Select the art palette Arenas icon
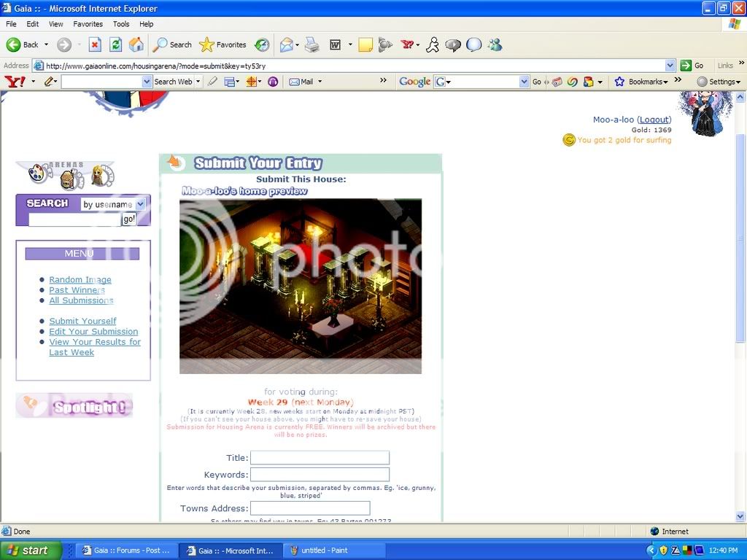Viewport: 747px width, 560px height. click(36, 174)
